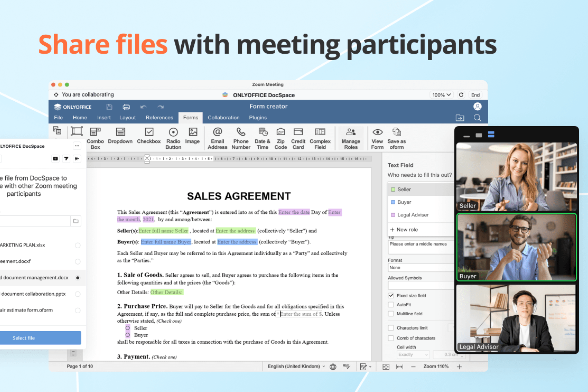Click the folder browse icon in DocSpace panel
588x392 pixels.
(x=76, y=221)
